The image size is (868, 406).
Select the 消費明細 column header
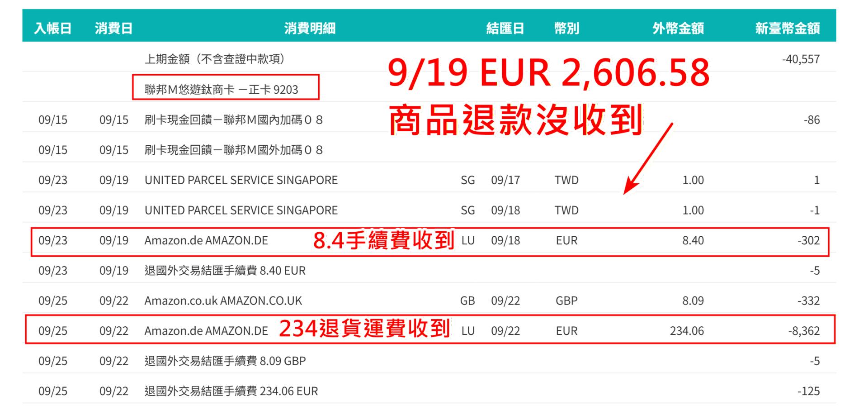[310, 29]
